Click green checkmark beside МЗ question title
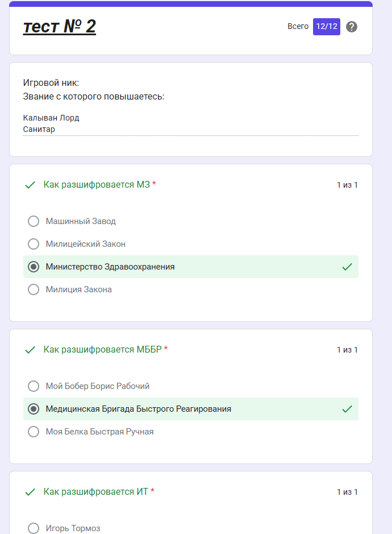This screenshot has width=392, height=534. pyautogui.click(x=30, y=185)
